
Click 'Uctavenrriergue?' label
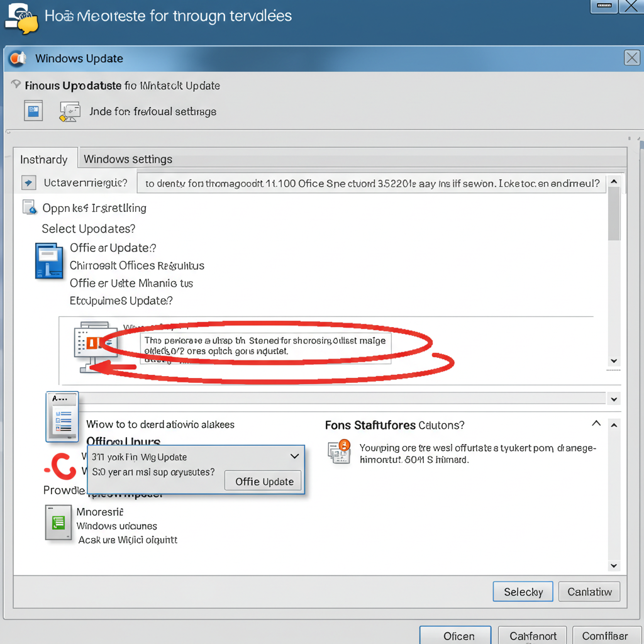(86, 183)
